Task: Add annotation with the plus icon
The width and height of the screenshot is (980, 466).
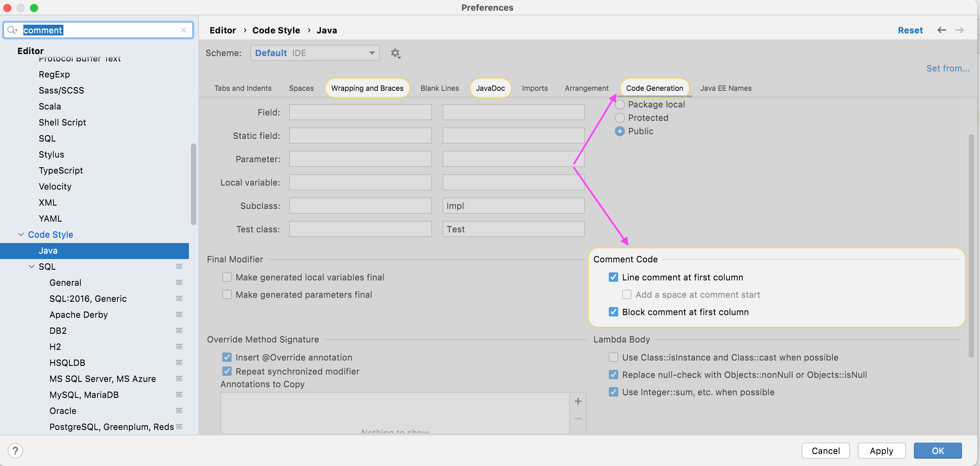Action: point(578,401)
